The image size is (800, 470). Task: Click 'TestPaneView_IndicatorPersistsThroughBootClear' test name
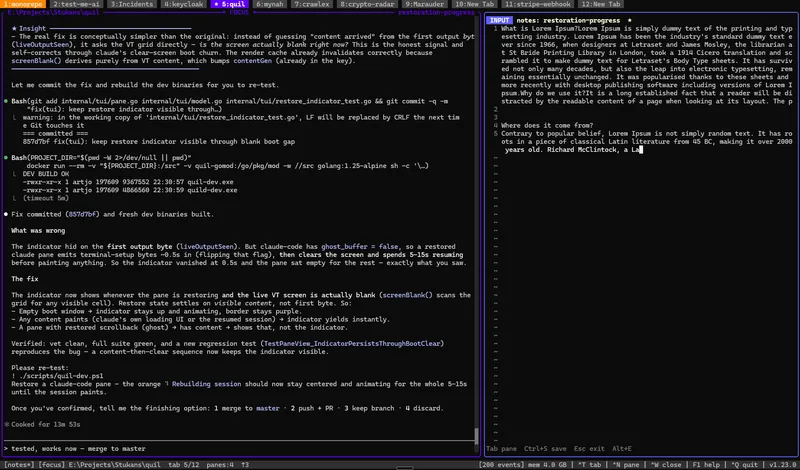(x=352, y=343)
